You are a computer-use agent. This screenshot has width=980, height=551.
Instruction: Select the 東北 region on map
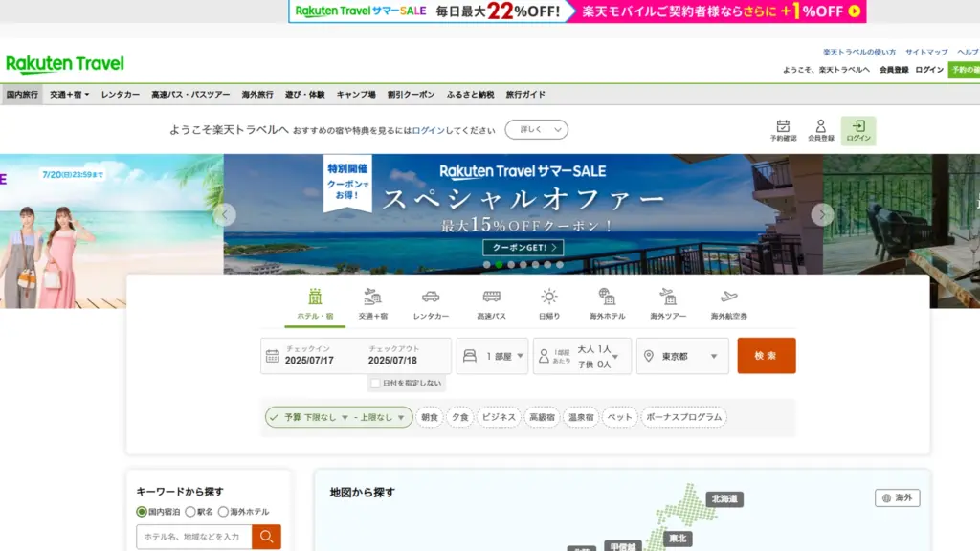[x=678, y=539]
